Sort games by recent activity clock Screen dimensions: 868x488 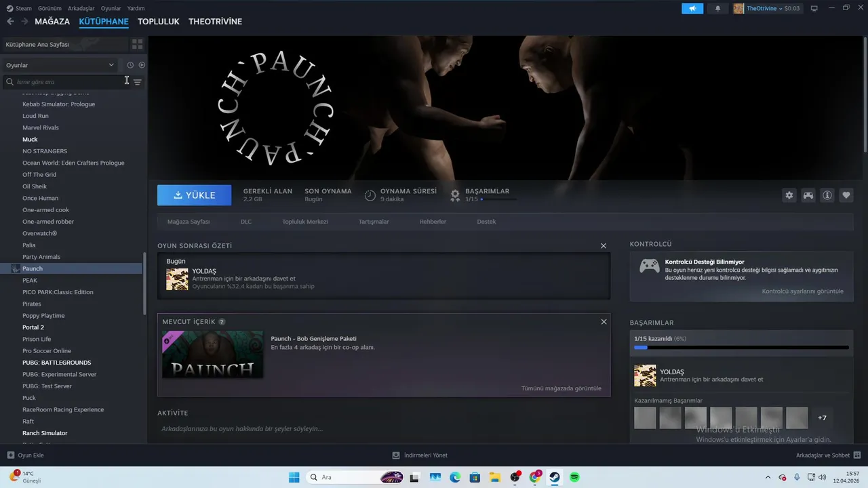(130, 65)
